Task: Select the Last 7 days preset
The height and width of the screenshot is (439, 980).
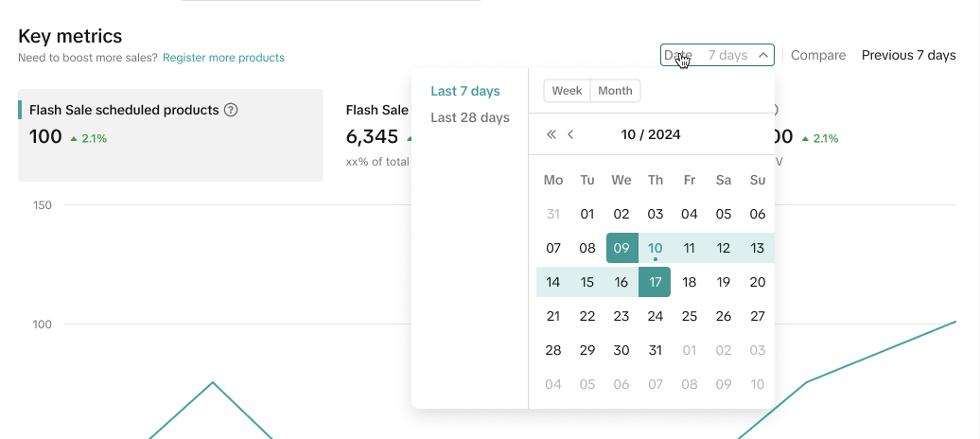Action: pyautogui.click(x=464, y=92)
